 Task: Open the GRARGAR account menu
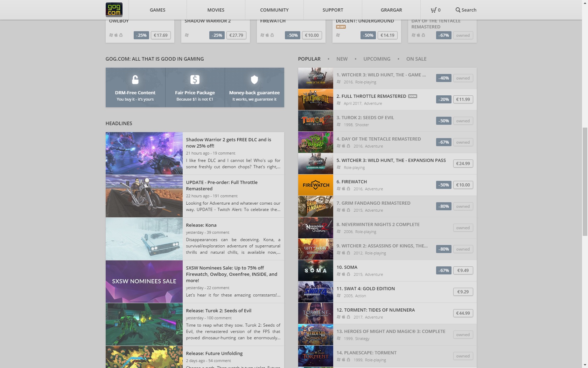coord(391,10)
